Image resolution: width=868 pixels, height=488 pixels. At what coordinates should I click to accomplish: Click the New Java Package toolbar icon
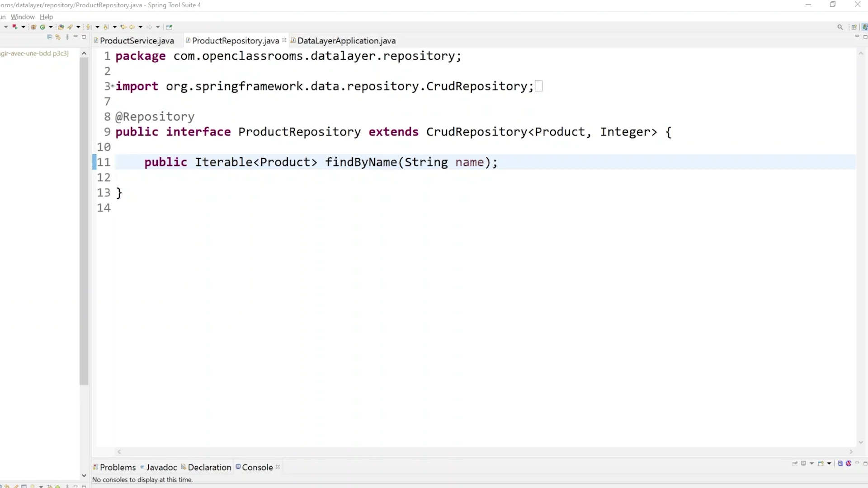pyautogui.click(x=33, y=27)
